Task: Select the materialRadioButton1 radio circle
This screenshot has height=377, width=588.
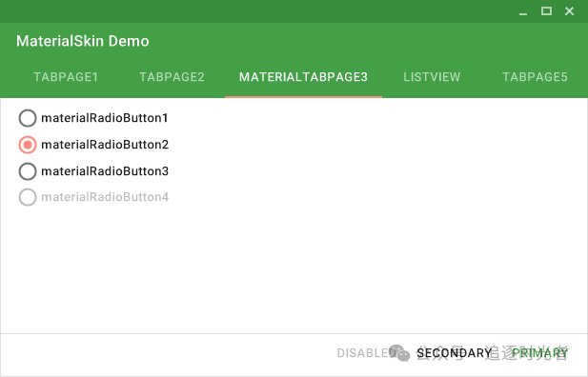Action: [28, 118]
